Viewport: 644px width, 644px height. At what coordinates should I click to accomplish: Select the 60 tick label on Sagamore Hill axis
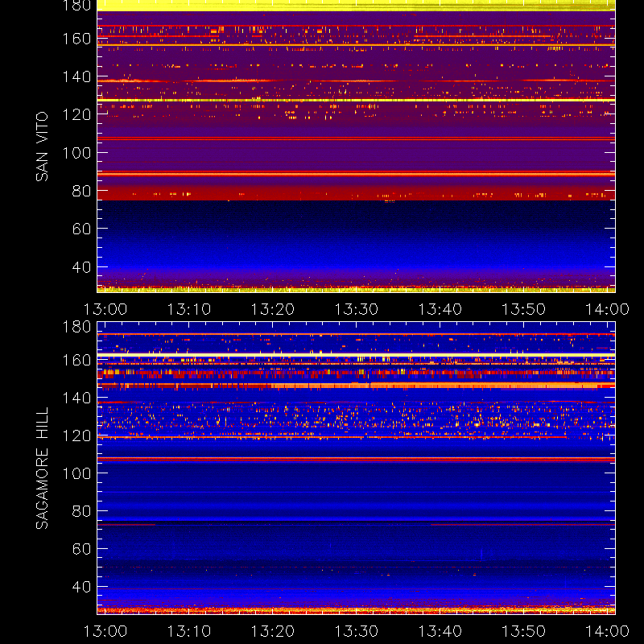pyautogui.click(x=81, y=549)
